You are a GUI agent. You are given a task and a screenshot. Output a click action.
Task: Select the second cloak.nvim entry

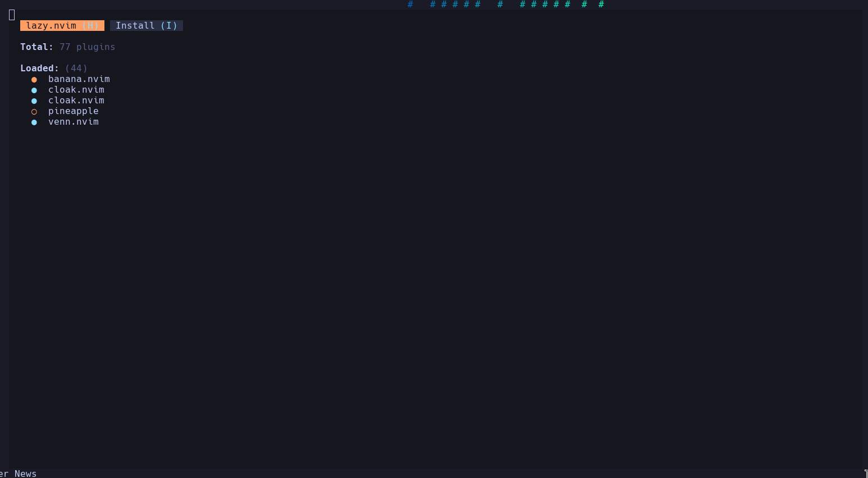point(76,101)
